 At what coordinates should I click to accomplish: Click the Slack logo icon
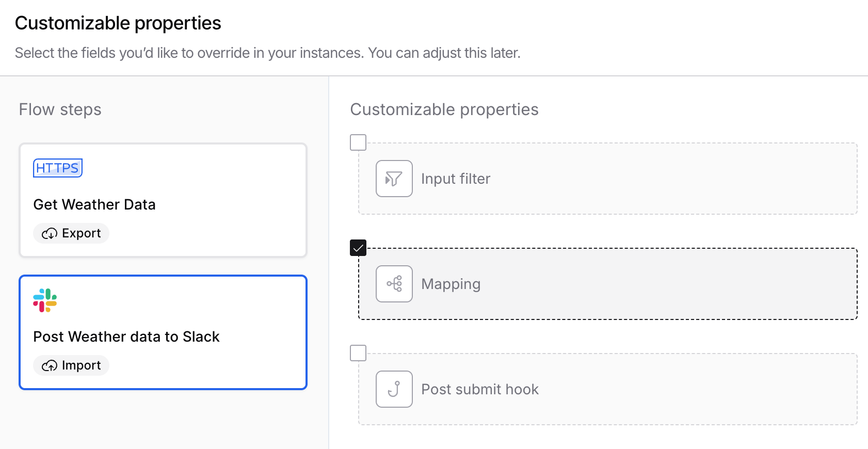[45, 300]
